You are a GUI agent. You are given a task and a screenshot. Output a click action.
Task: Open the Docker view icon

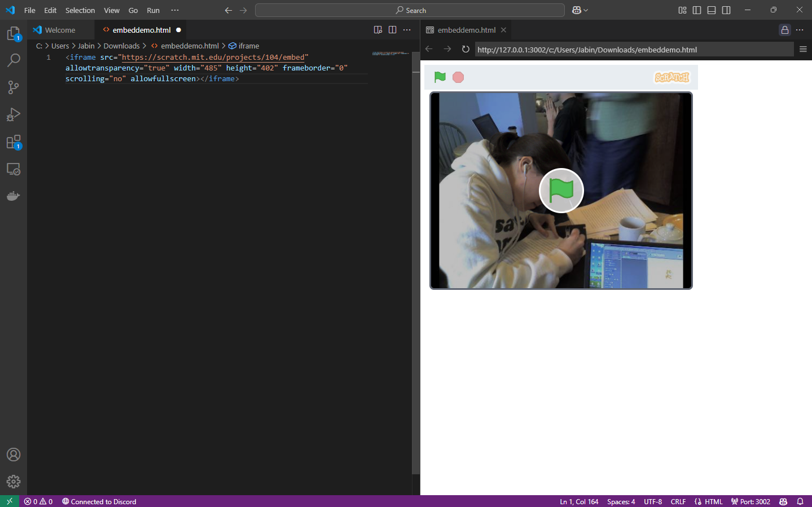pyautogui.click(x=14, y=196)
